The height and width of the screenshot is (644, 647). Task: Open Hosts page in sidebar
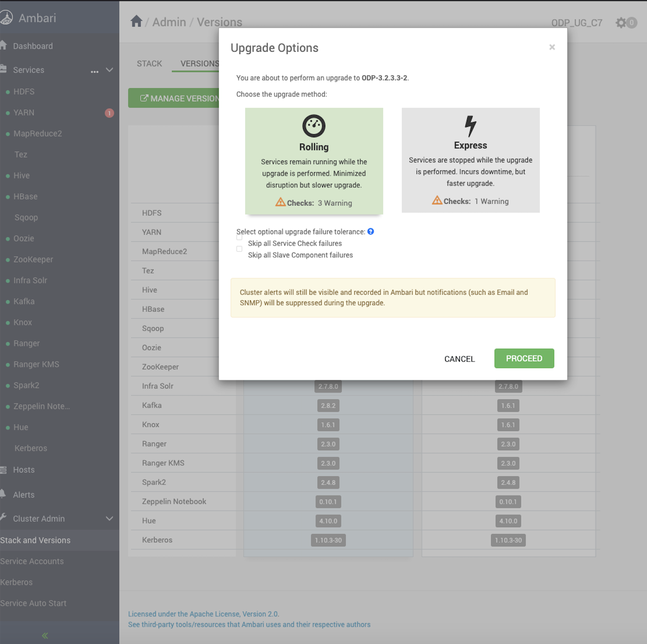point(24,470)
